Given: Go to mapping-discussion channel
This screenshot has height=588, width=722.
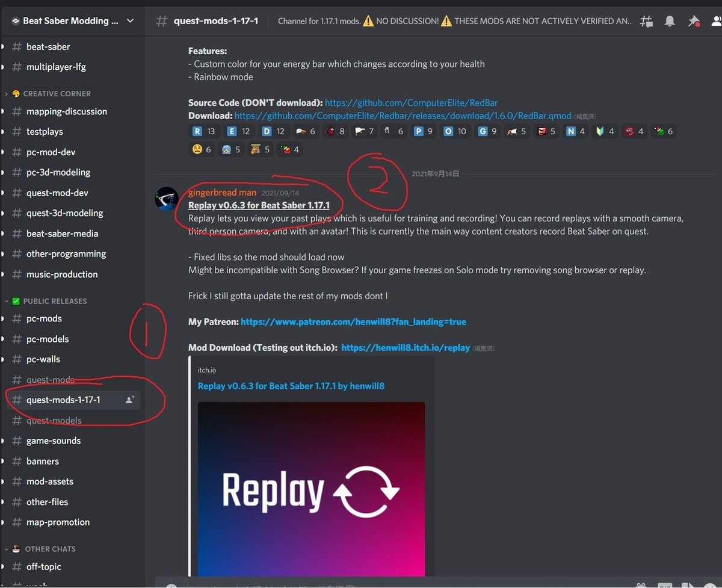Looking at the screenshot, I should [x=73, y=111].
